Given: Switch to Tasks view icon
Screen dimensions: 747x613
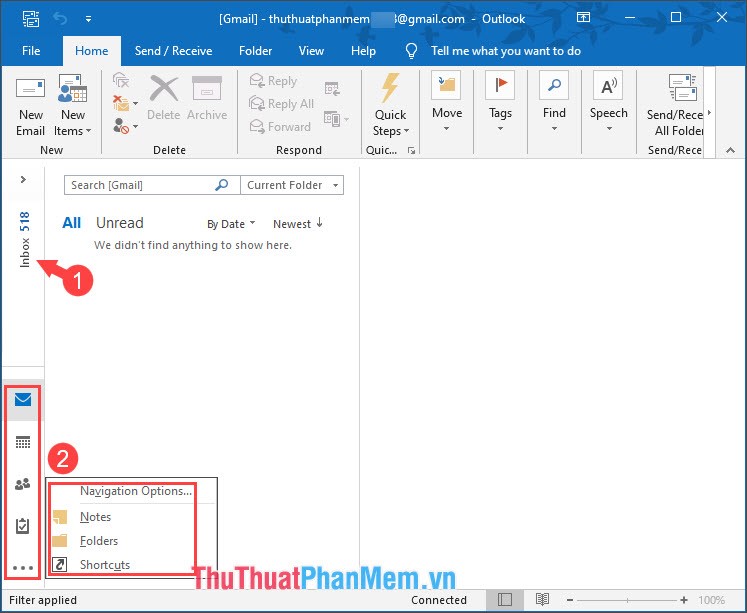Looking at the screenshot, I should [x=23, y=526].
